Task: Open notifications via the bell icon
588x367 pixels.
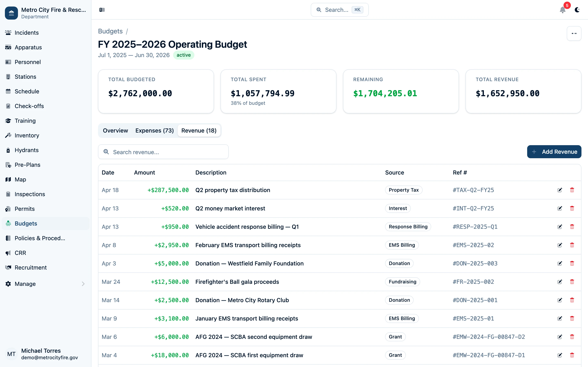Action: point(563,10)
